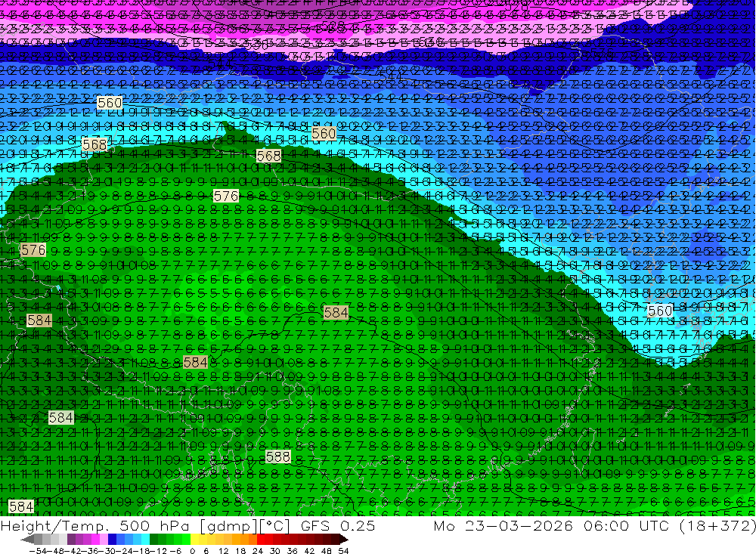Click the 588 height contour label

(x=278, y=456)
